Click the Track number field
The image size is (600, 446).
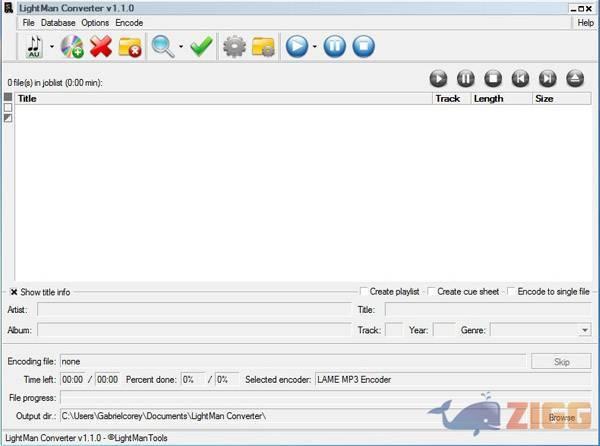click(394, 330)
